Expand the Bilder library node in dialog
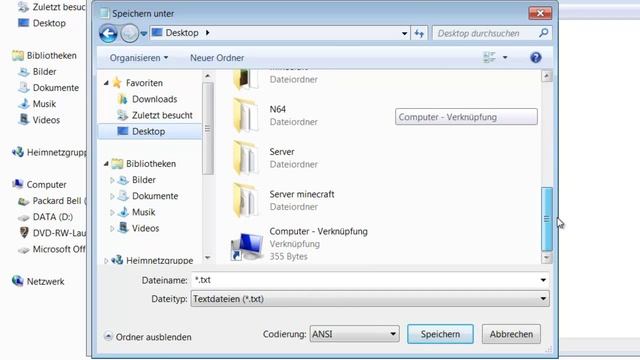Viewport: 640px width, 360px height. tap(112, 180)
